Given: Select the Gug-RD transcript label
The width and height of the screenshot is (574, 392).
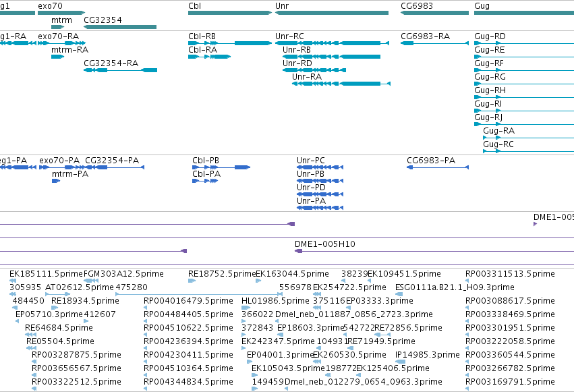Looking at the screenshot, I should pyautogui.click(x=490, y=36).
